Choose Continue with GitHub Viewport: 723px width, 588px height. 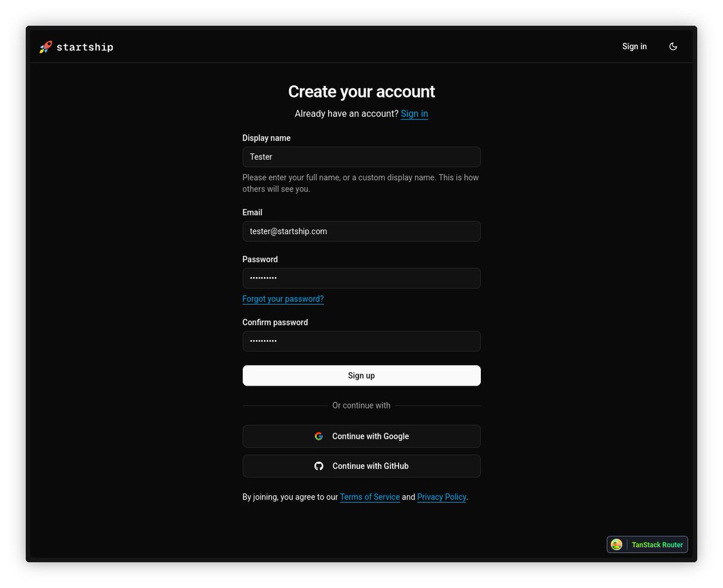[x=361, y=466]
